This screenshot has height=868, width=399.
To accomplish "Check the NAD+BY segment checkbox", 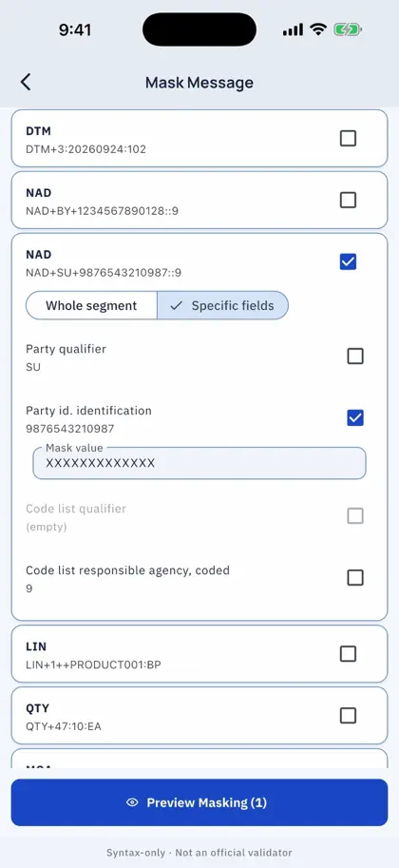I will pos(348,200).
